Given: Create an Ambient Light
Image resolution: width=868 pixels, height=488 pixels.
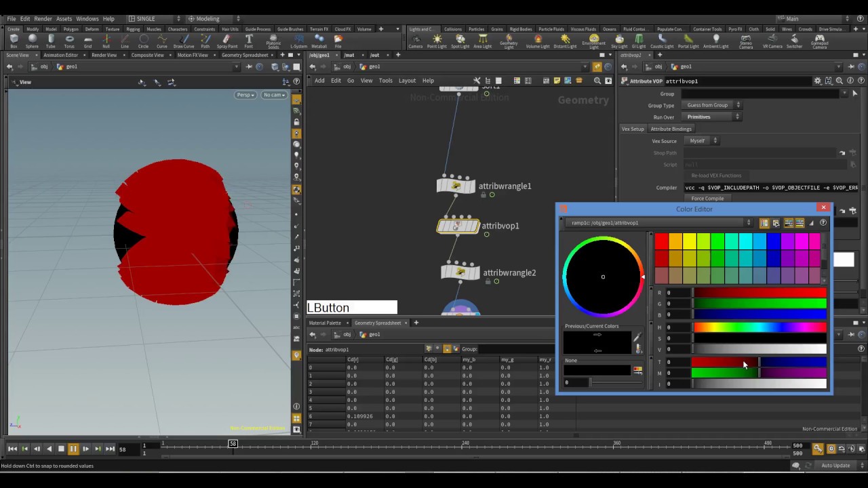Looking at the screenshot, I should [x=715, y=41].
